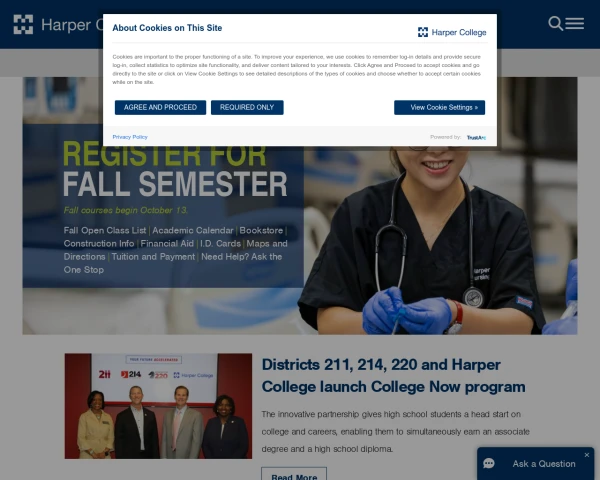Open the search magnifier icon
600x480 pixels.
coord(555,24)
